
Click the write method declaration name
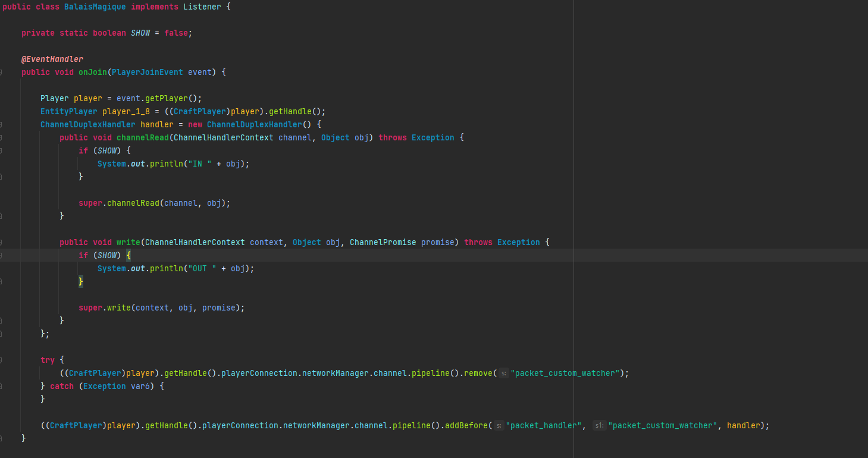pyautogui.click(x=129, y=242)
